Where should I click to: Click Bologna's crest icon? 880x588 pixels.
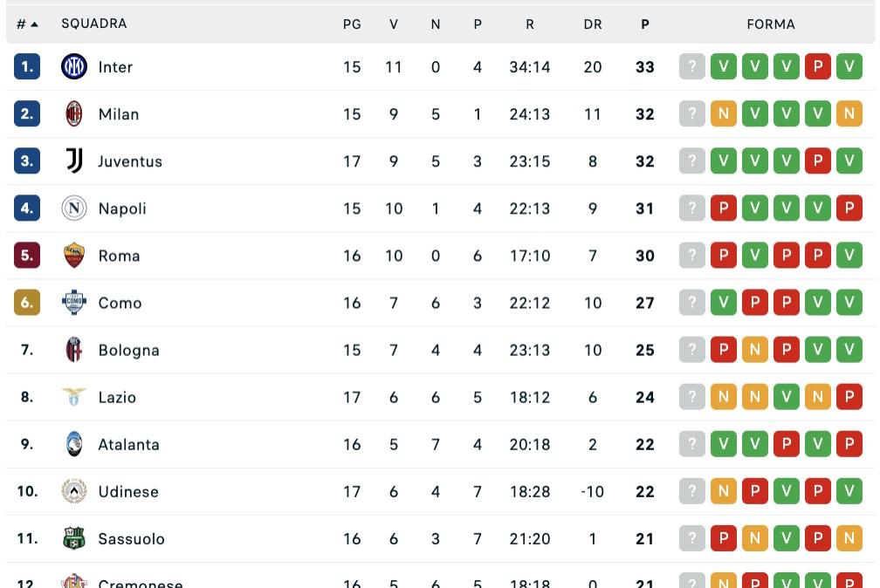[x=74, y=349]
